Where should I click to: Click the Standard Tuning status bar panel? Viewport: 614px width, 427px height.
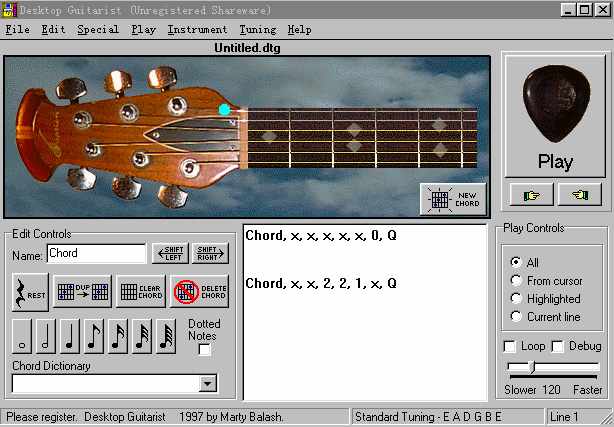coord(447,417)
